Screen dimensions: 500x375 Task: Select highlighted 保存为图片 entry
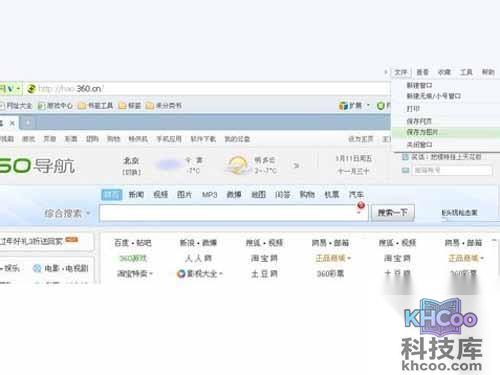(445, 132)
